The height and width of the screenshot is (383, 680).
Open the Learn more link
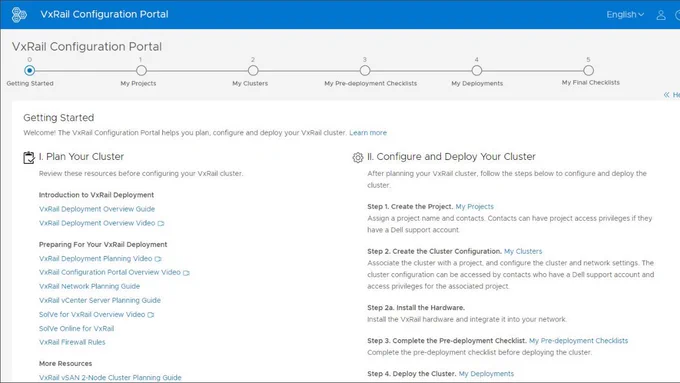[368, 133]
